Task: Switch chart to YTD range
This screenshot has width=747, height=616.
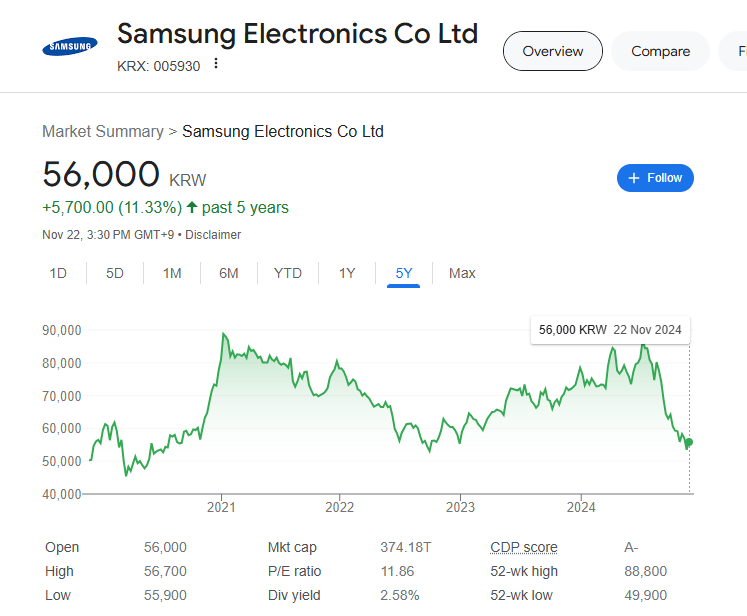Action: coord(288,273)
